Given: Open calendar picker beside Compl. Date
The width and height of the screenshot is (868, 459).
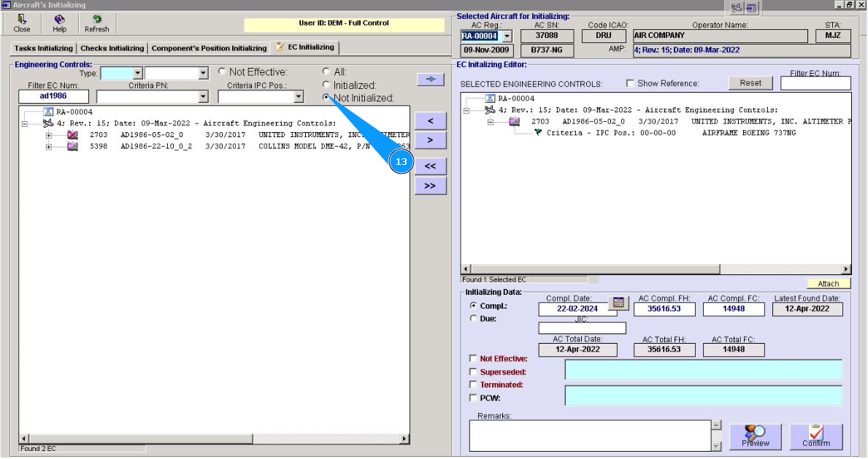Looking at the screenshot, I should [618, 304].
